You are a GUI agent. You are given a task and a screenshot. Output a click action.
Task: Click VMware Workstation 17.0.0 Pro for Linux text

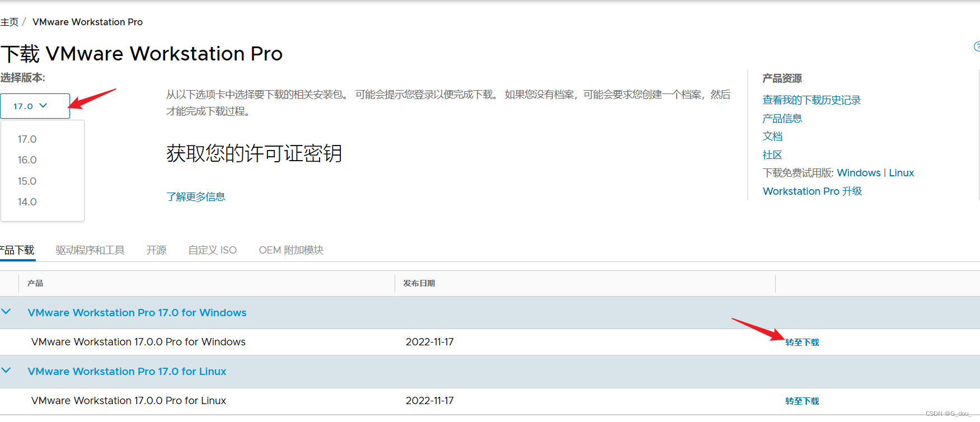[x=129, y=401]
